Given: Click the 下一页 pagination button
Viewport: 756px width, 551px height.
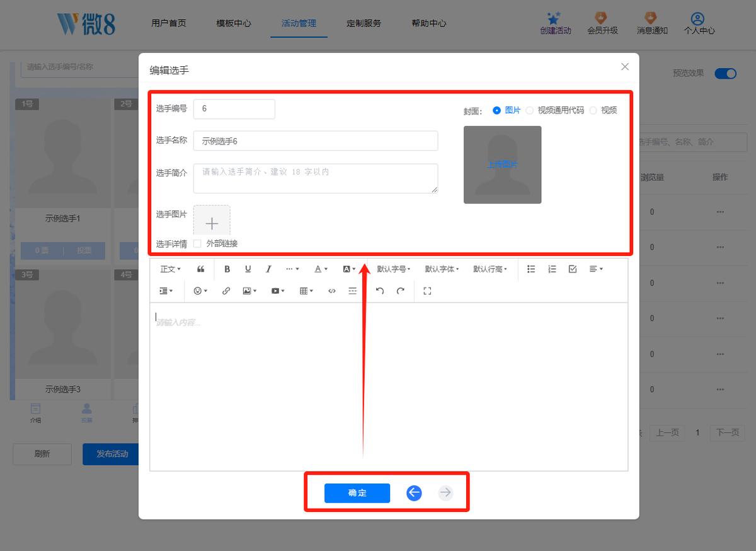Looking at the screenshot, I should 728,432.
